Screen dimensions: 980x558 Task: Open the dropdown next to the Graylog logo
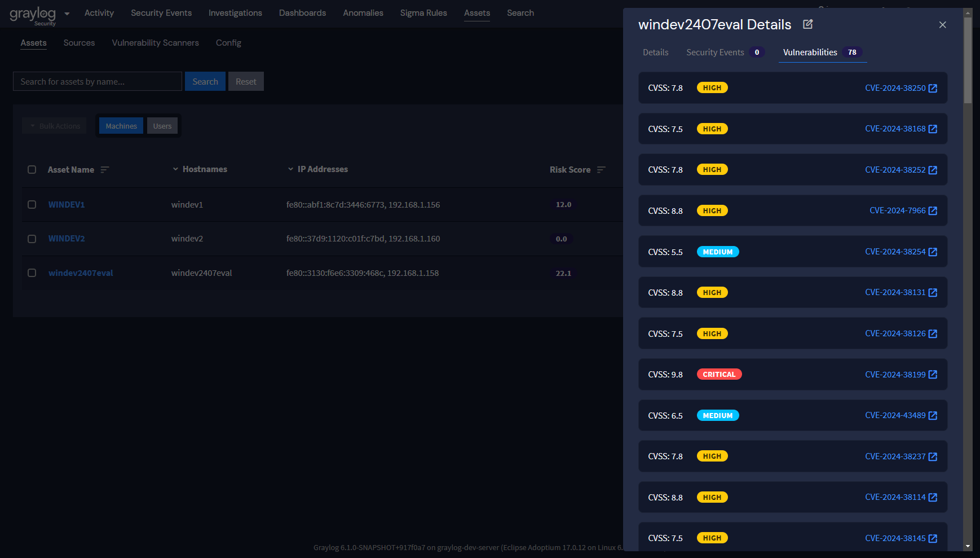pos(67,14)
